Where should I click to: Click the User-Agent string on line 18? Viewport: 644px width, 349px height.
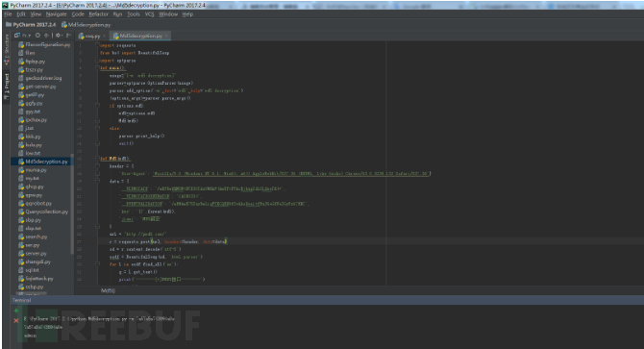click(290, 174)
